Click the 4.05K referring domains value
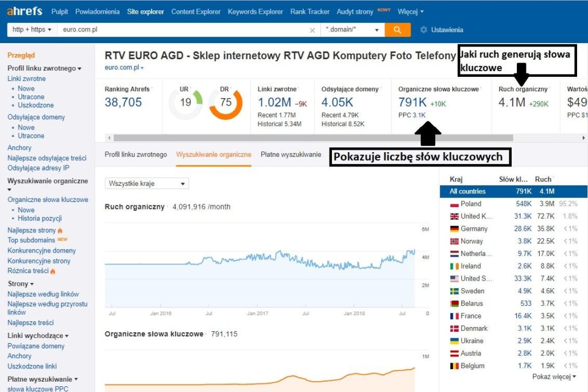588x392 pixels. click(x=337, y=102)
